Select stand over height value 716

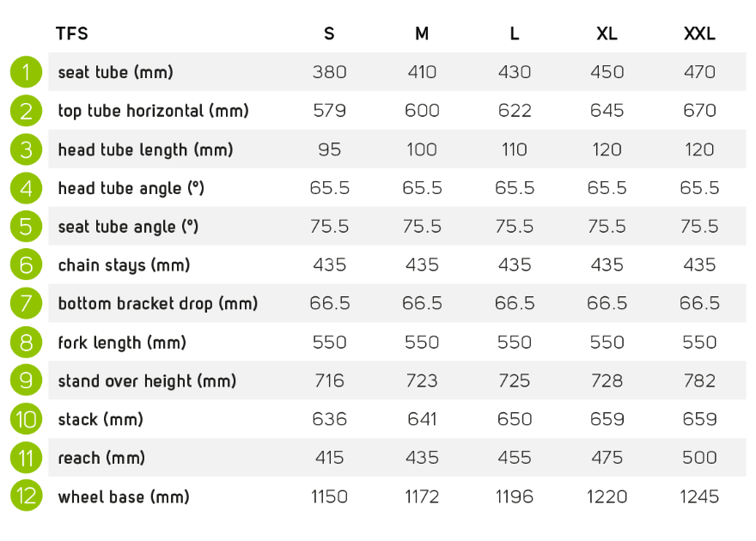329,380
